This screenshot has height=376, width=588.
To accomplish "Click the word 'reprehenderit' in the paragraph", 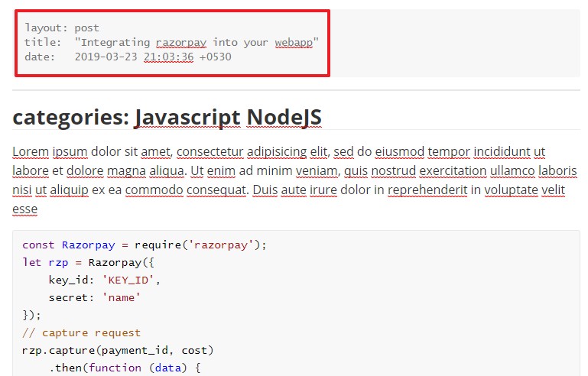I will coord(427,190).
